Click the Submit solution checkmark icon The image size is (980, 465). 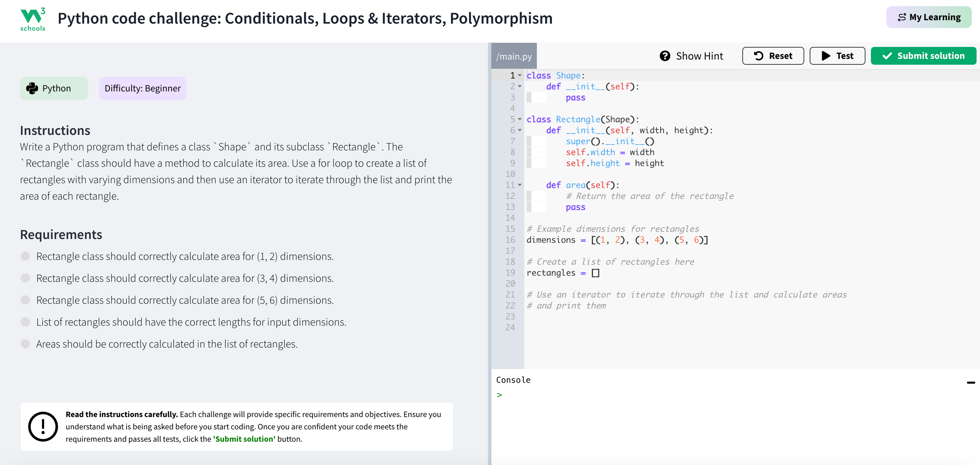pos(887,56)
